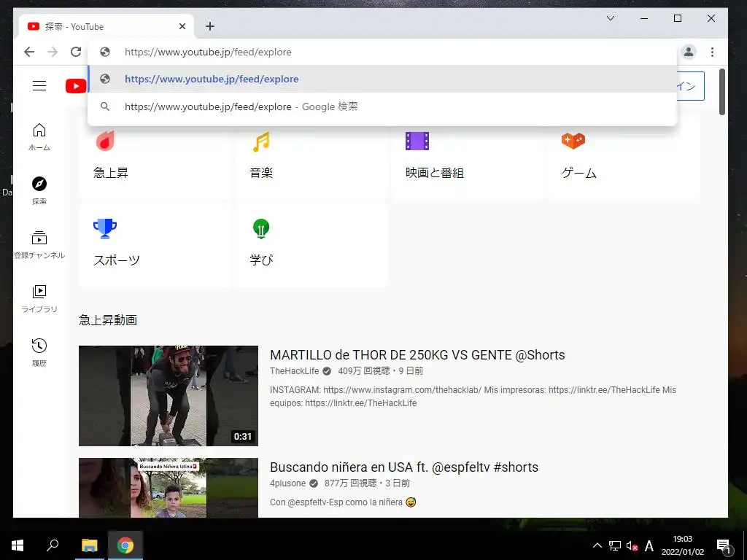Open the スポーツ sports category card

pyautogui.click(x=155, y=245)
